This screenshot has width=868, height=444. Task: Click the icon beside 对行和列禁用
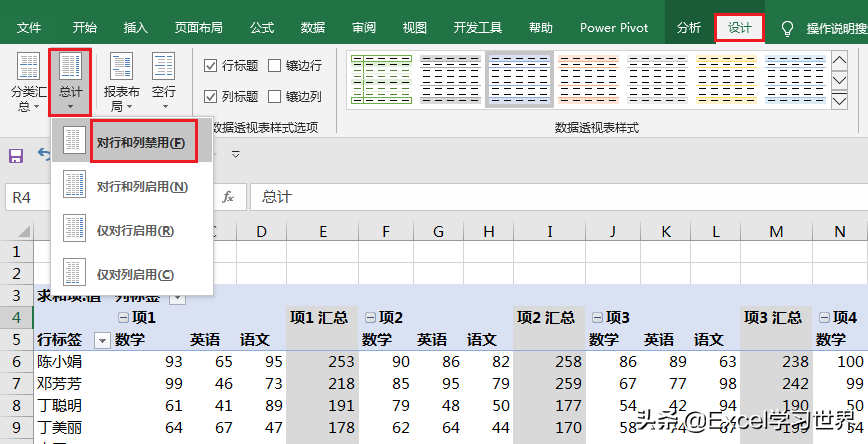[74, 140]
